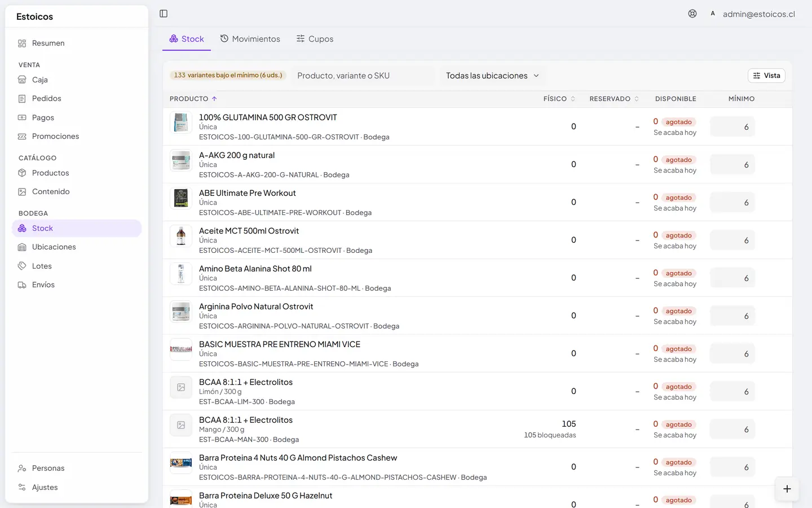812x508 pixels.
Task: Open the help lifebuoy icon
Action: 692,14
